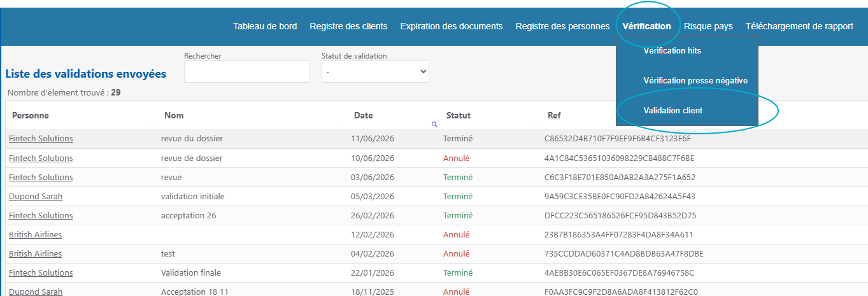Select 'acceptation 26' name cell
This screenshot has width=868, height=296.
pyautogui.click(x=189, y=215)
